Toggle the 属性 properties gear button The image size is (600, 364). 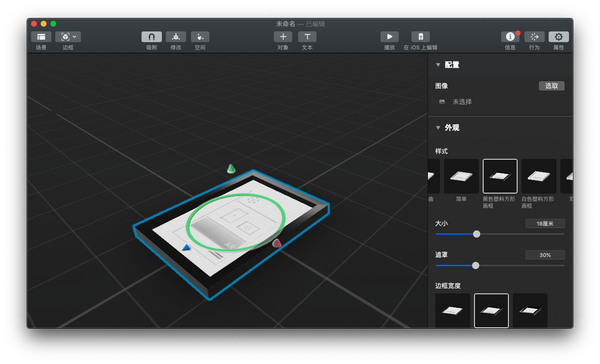pyautogui.click(x=559, y=37)
